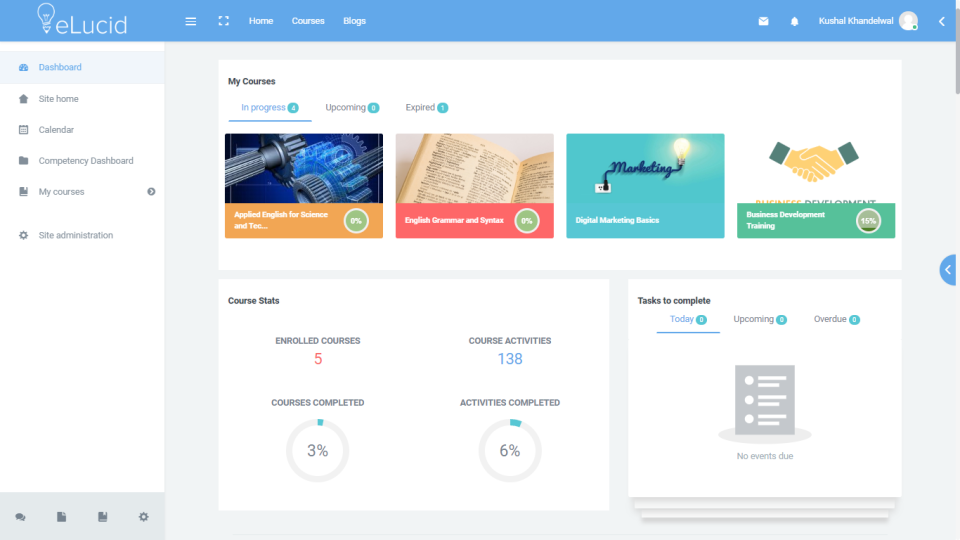Open Applied English for Science course title
The height and width of the screenshot is (540, 960).
click(281, 220)
